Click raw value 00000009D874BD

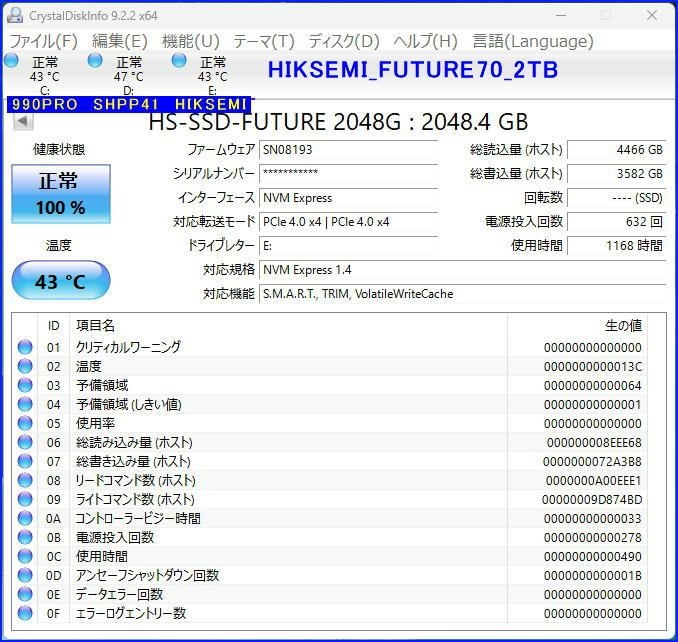[x=592, y=500]
